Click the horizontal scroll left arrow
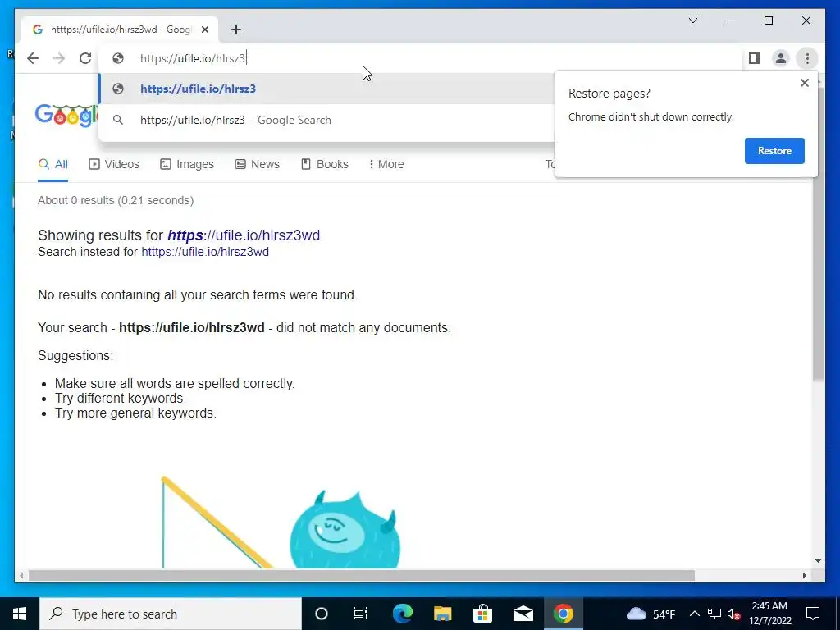The height and width of the screenshot is (630, 840). 21,575
